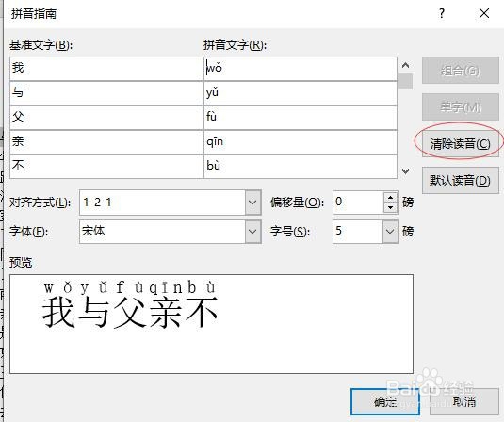This screenshot has width=504, height=422.
Task: Click the 偏移量 offset value field
Action: 358,203
